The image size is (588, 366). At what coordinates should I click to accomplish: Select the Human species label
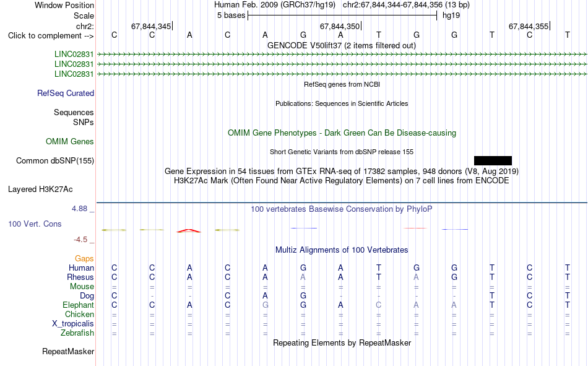81,268
